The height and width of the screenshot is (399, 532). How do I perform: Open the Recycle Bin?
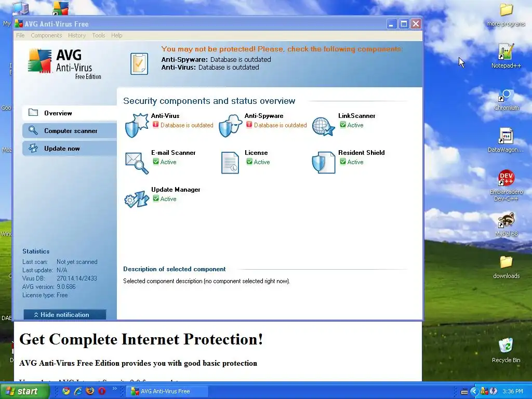(x=506, y=350)
